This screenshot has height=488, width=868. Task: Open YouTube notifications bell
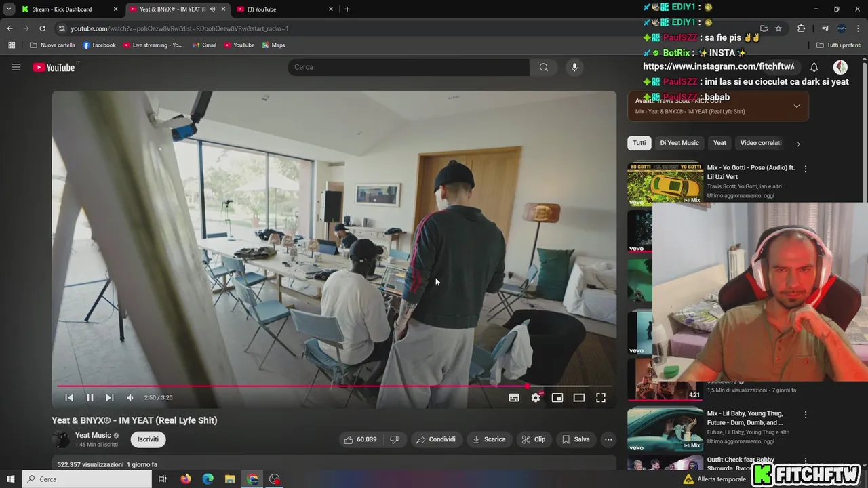tap(814, 67)
